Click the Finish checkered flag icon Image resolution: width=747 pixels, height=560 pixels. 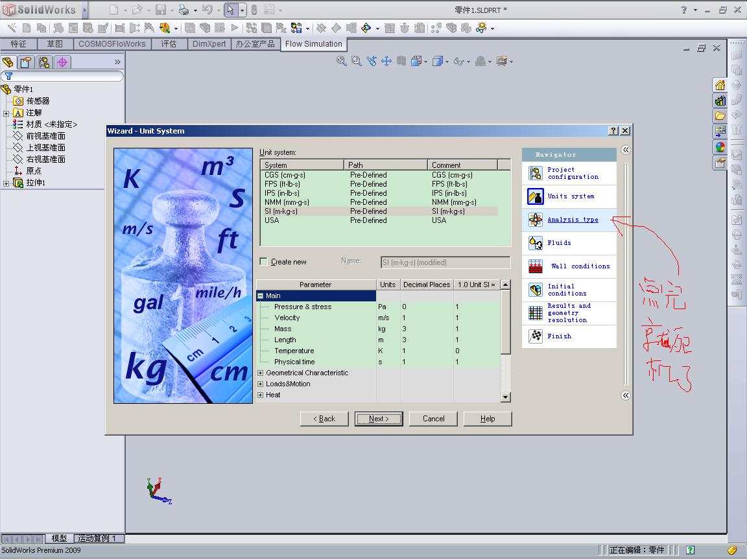point(536,336)
